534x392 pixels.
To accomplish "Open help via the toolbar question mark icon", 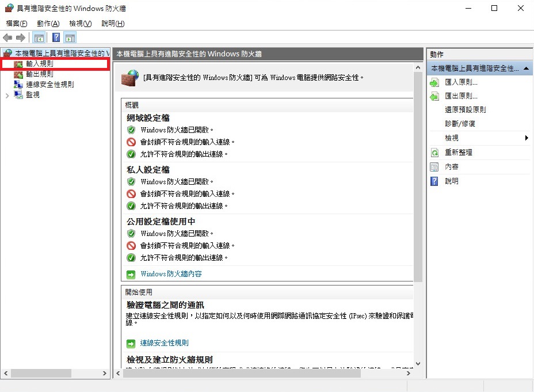I will 56,37.
